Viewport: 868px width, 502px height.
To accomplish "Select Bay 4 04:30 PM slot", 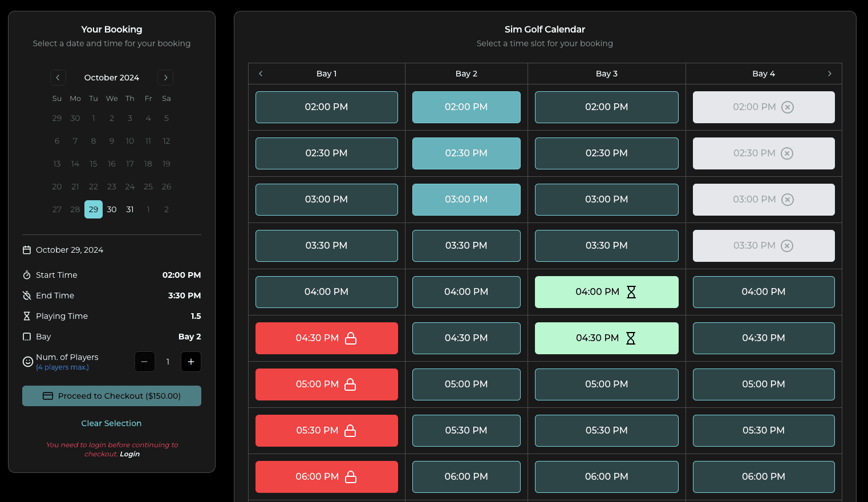I will coord(764,338).
